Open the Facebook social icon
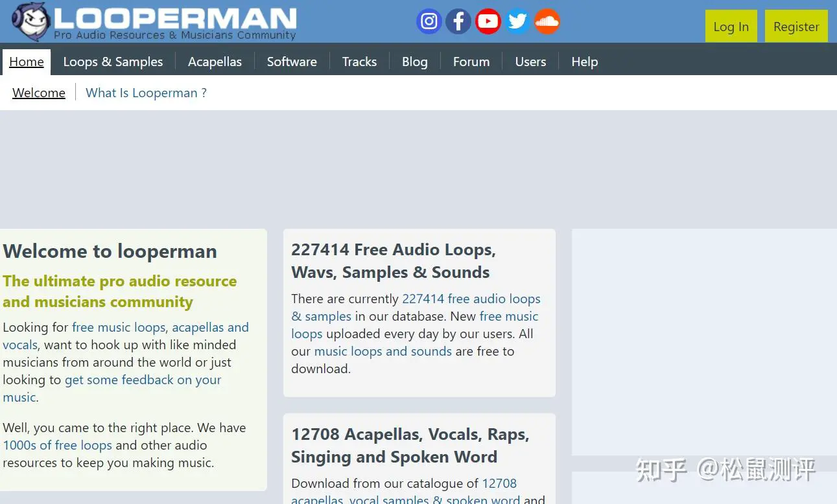This screenshot has height=504, width=837. 458,21
